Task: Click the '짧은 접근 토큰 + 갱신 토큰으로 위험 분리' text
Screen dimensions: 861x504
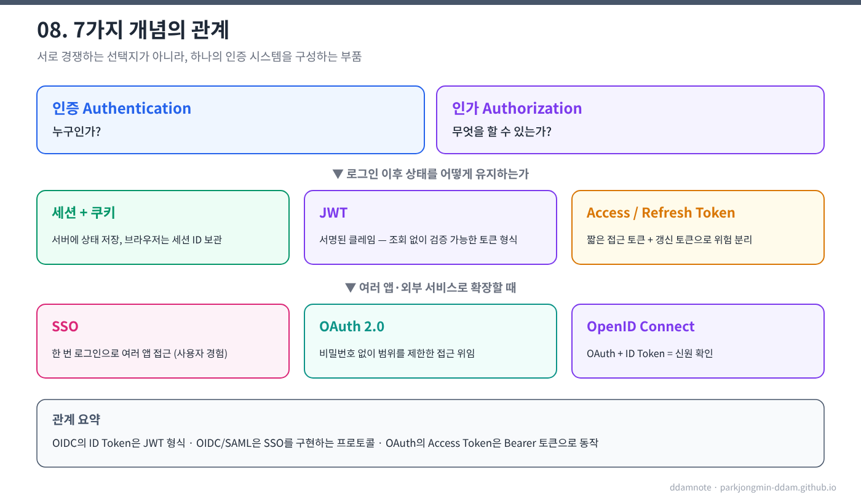Action: point(669,240)
